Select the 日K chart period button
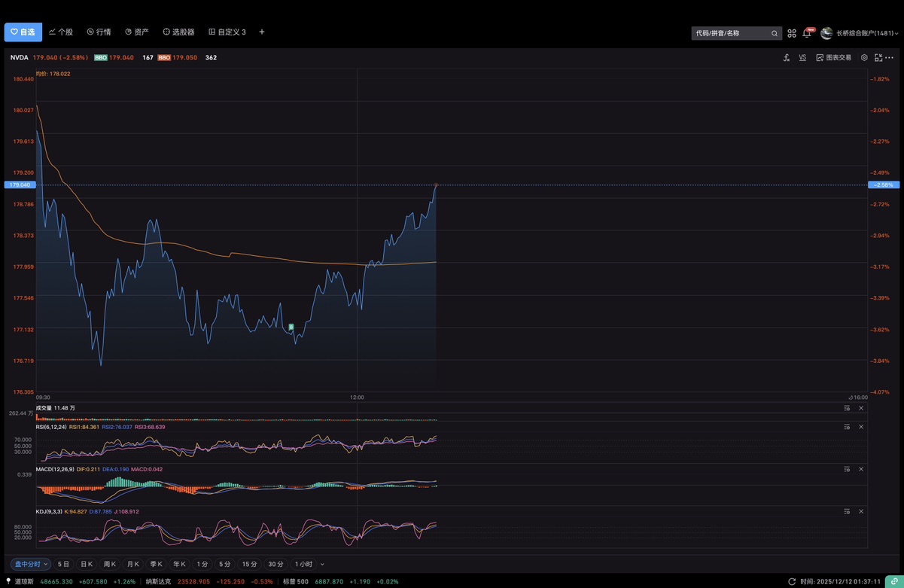The width and height of the screenshot is (904, 588). [87, 564]
